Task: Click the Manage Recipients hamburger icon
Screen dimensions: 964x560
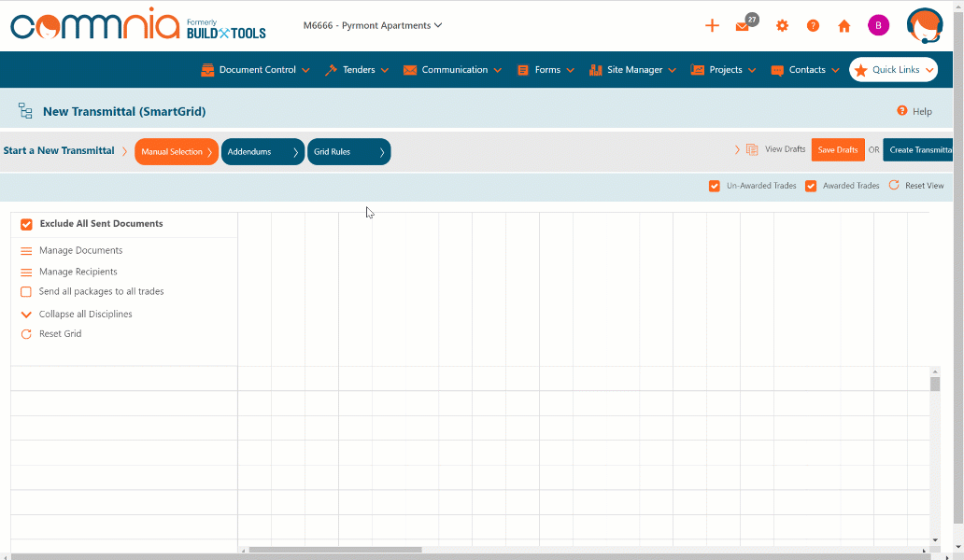Action: click(x=26, y=272)
